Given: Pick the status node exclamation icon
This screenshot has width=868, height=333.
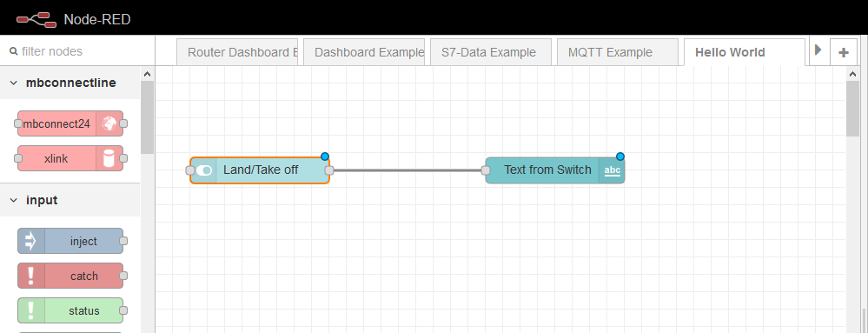Looking at the screenshot, I should point(31,310).
